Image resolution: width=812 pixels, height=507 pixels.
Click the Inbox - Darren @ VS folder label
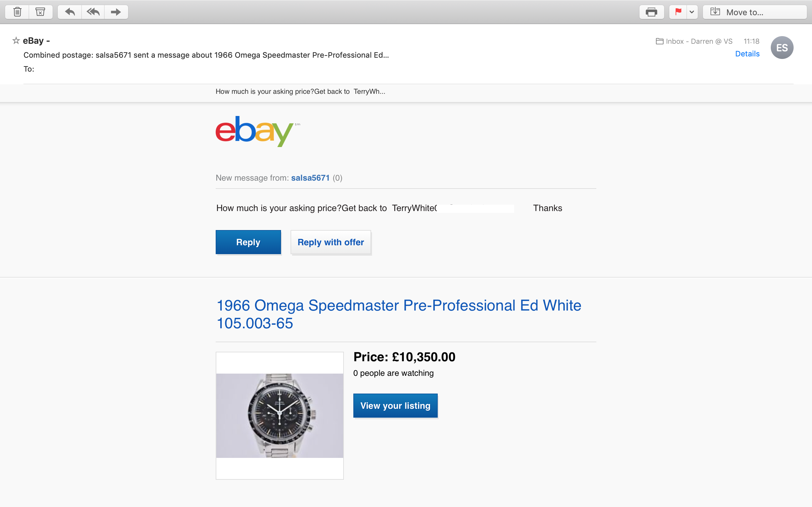click(x=694, y=41)
